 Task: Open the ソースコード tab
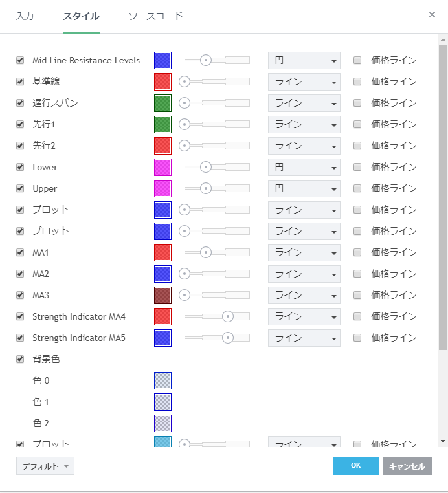(155, 16)
